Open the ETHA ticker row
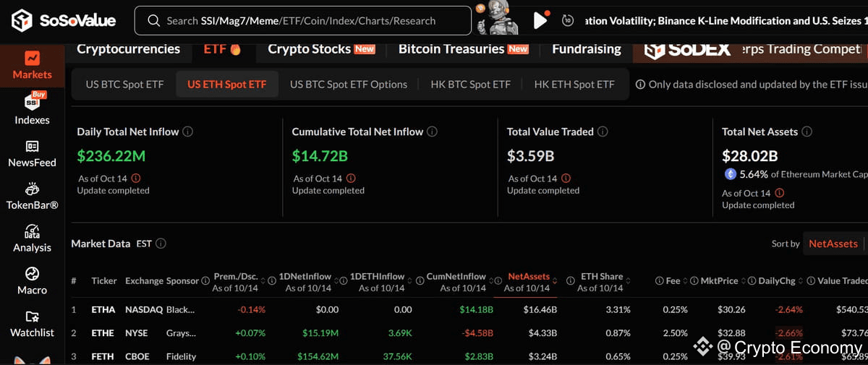Screen dimensions: 868x365 point(103,309)
